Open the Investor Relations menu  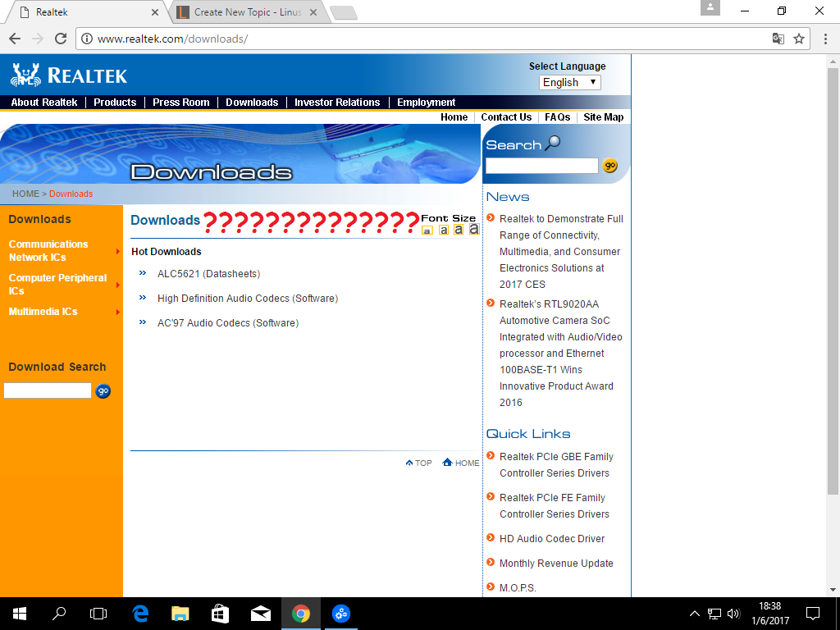pyautogui.click(x=337, y=103)
